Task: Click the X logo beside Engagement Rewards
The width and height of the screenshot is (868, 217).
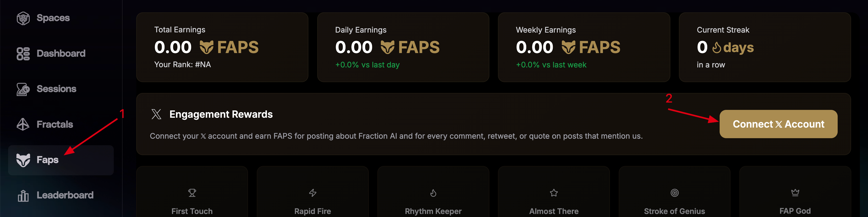Action: click(x=156, y=114)
